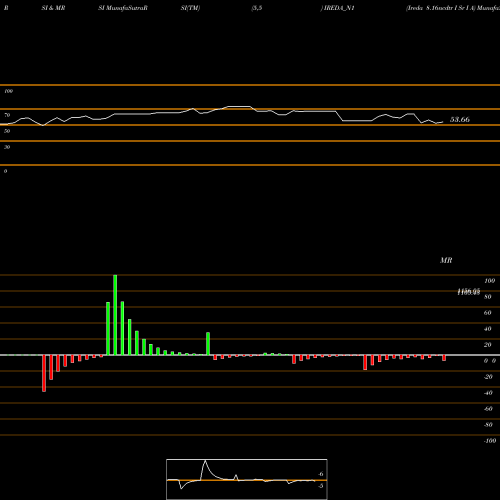The image size is (500, 500).
Task: Click the IREDA_N1 symbol text in header
Action: (x=339, y=8)
